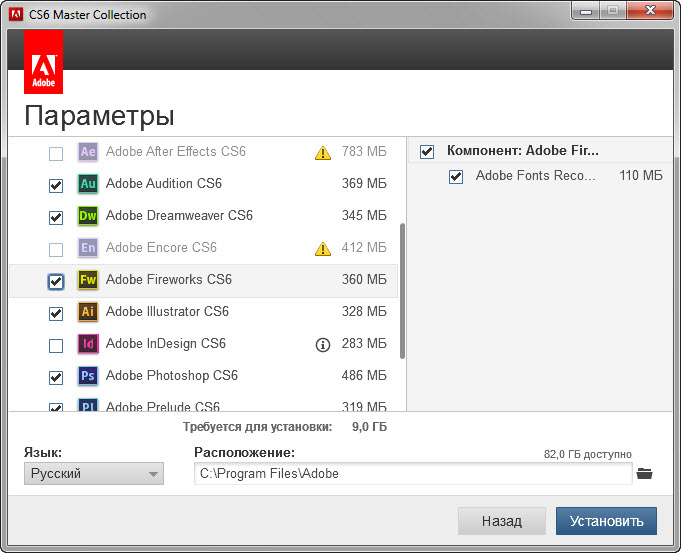Image resolution: width=681 pixels, height=553 pixels.
Task: Toggle the Adobe Fonts Recommended checkbox
Action: (x=456, y=177)
